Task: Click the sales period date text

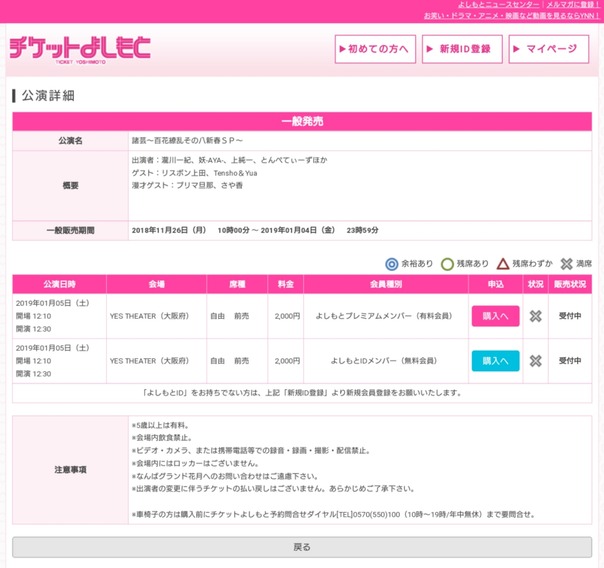Action: 255,230
